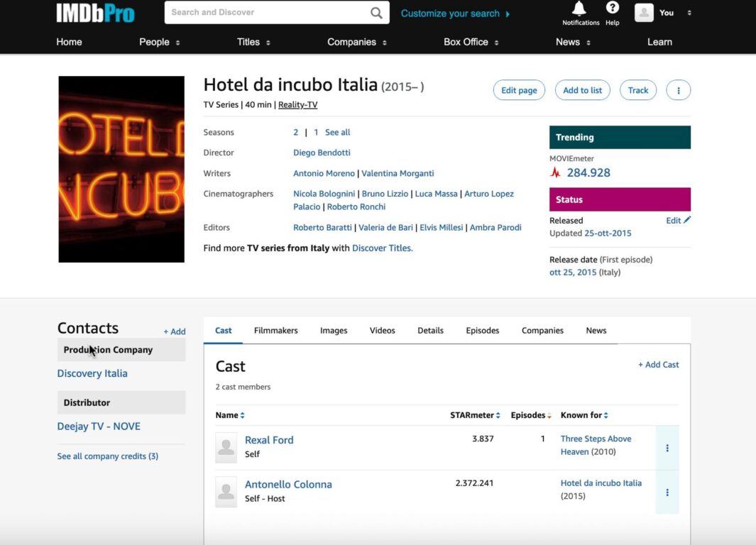This screenshot has width=756, height=545.
Task: Switch to the News tab below title
Action: click(596, 331)
